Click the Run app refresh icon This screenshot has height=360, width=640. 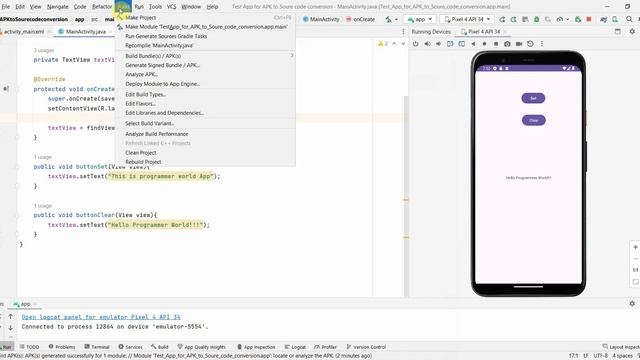(502, 19)
